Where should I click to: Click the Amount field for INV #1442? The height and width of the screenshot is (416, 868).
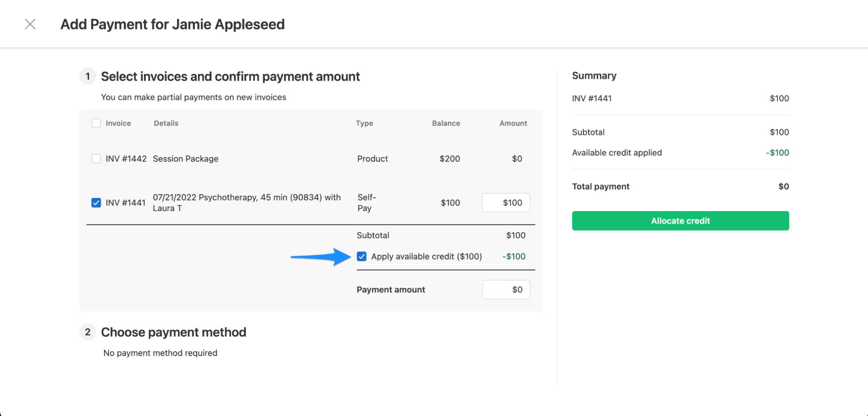(505, 158)
